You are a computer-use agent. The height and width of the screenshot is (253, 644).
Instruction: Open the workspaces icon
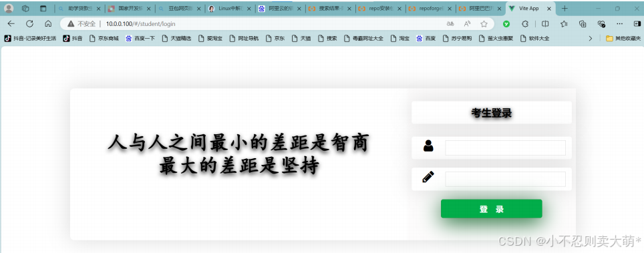[25, 8]
